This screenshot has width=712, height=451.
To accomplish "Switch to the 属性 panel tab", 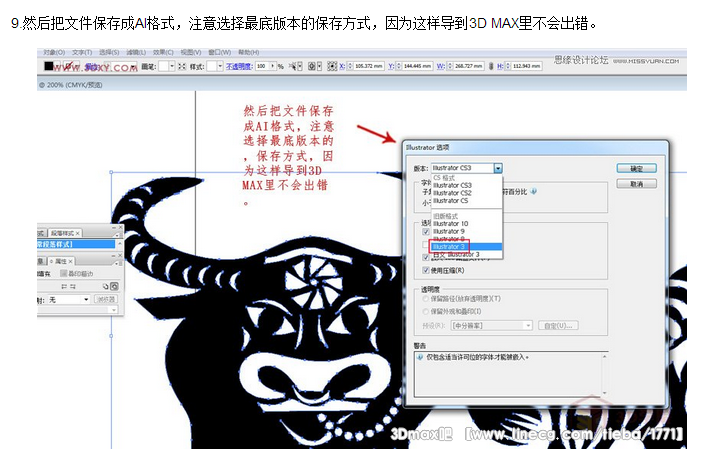I will tap(61, 261).
